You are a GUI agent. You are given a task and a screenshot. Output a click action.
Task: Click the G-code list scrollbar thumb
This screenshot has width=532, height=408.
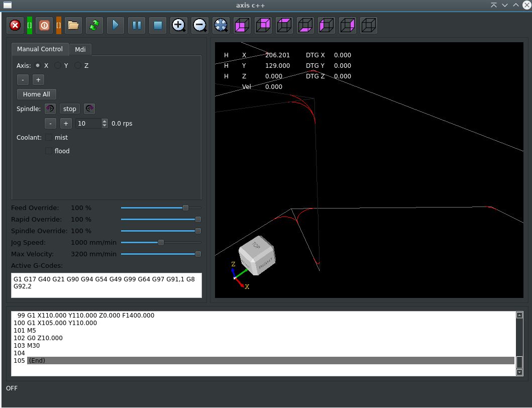coord(519,362)
